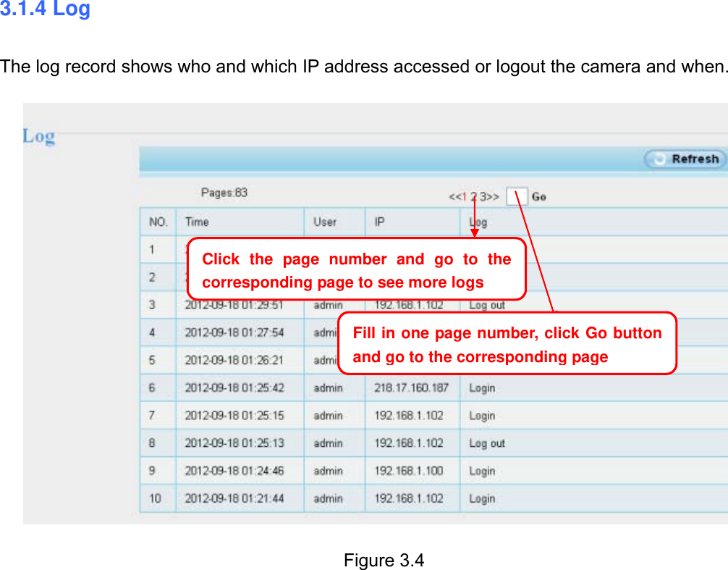
Task: Click row number 6 in the NO. column
Action: coord(152,388)
